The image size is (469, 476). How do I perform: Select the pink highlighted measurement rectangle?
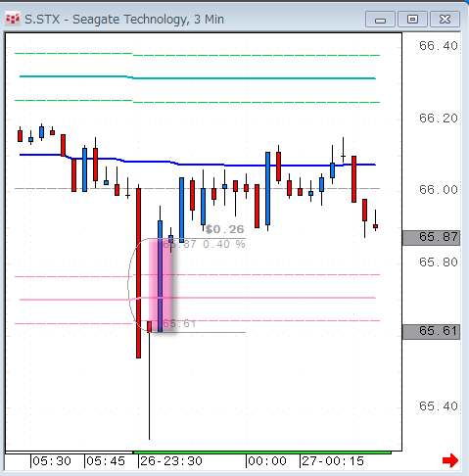tap(161, 285)
